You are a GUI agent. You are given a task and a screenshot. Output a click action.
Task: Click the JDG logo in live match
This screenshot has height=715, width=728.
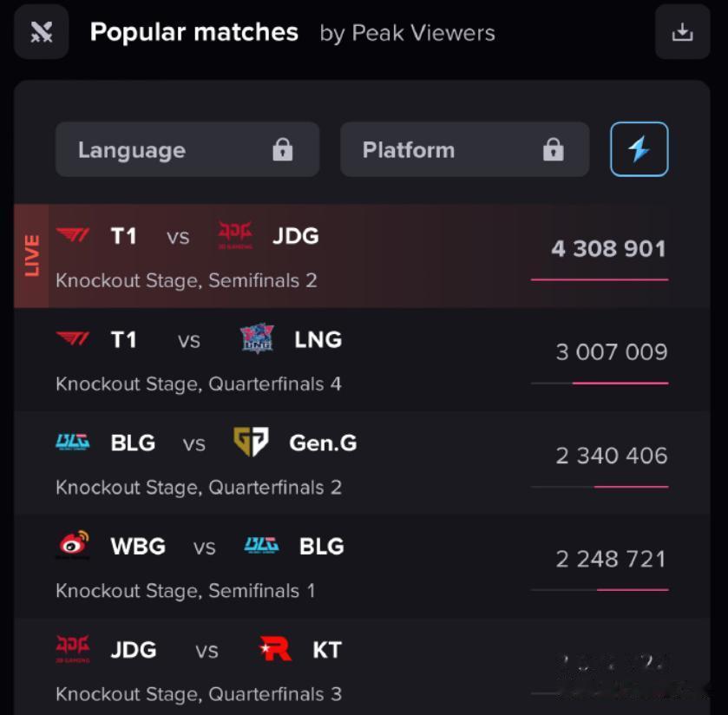coord(235,235)
